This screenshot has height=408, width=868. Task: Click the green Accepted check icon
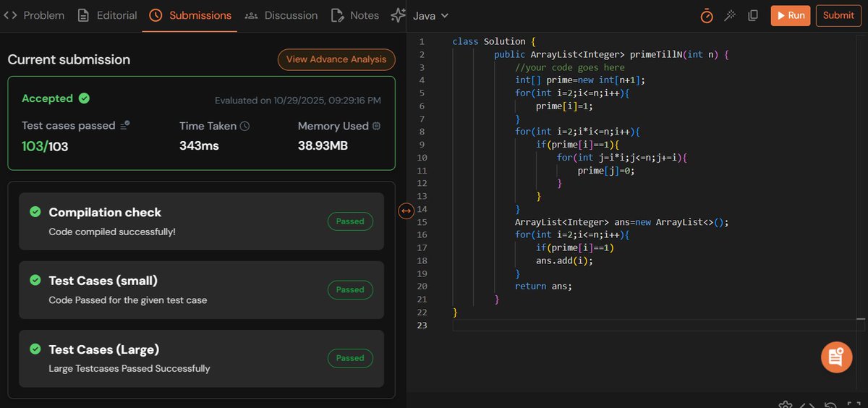pos(84,98)
